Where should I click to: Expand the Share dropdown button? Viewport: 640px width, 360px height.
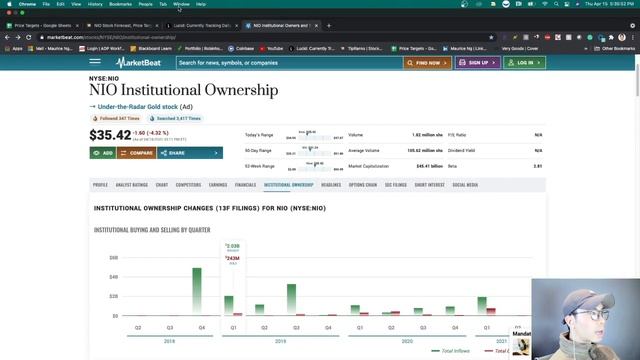190,153
